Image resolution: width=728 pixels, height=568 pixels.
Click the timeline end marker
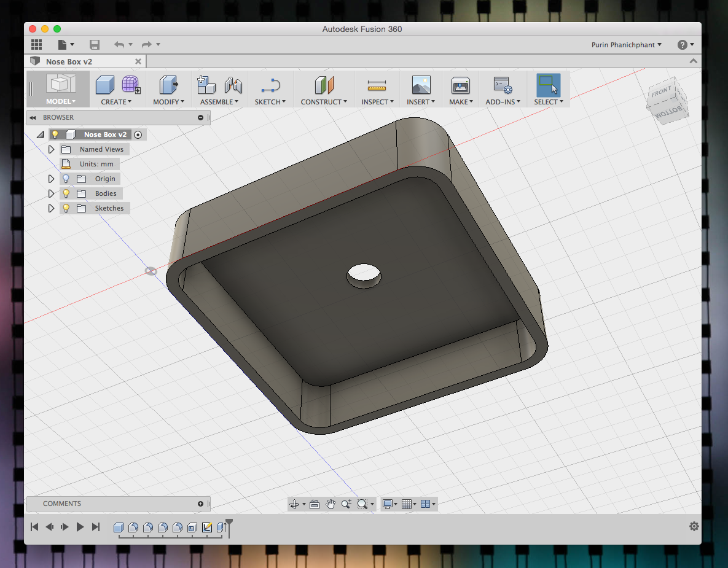pyautogui.click(x=229, y=527)
